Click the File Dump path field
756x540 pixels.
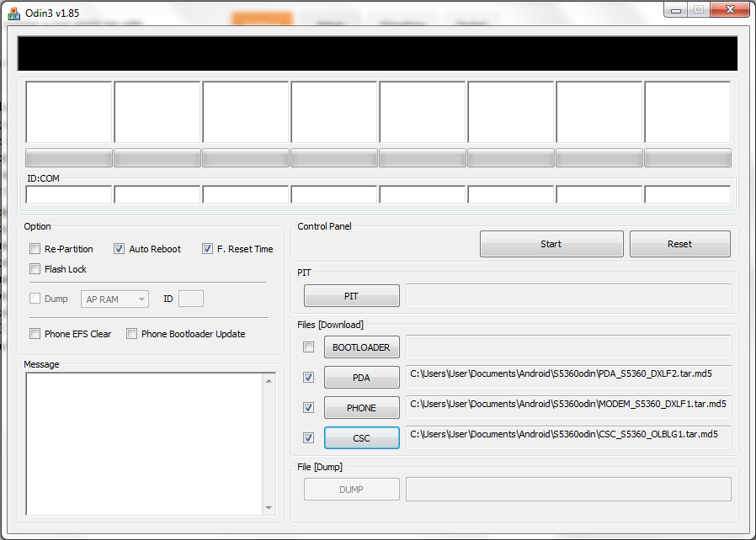click(x=569, y=490)
